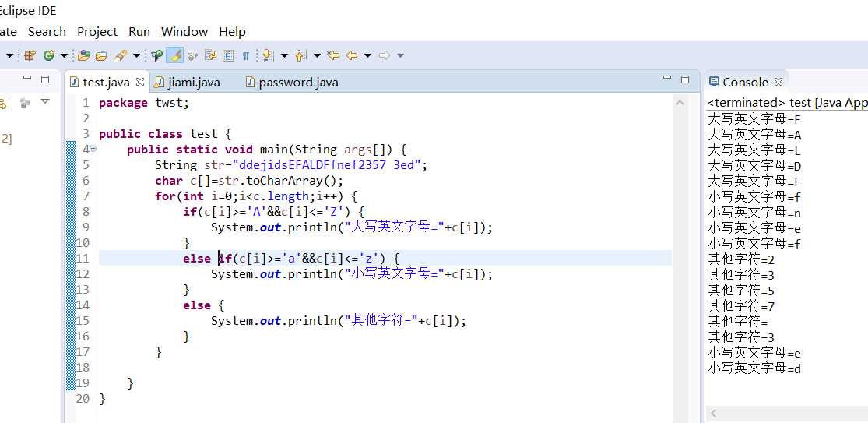Viewport: 868px width, 423px height.
Task: Click console terminated test status text
Action: pos(787,103)
